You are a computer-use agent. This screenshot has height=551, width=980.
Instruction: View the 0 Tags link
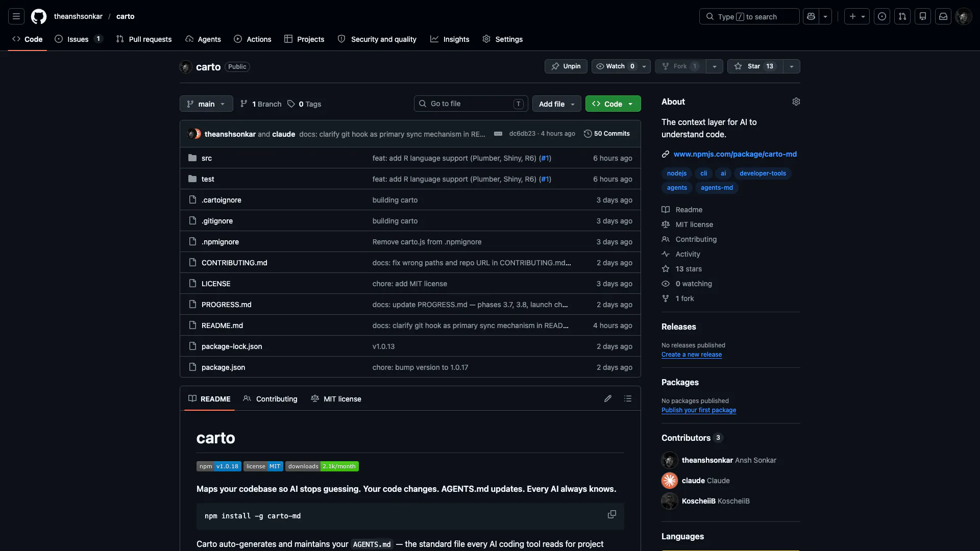click(304, 104)
